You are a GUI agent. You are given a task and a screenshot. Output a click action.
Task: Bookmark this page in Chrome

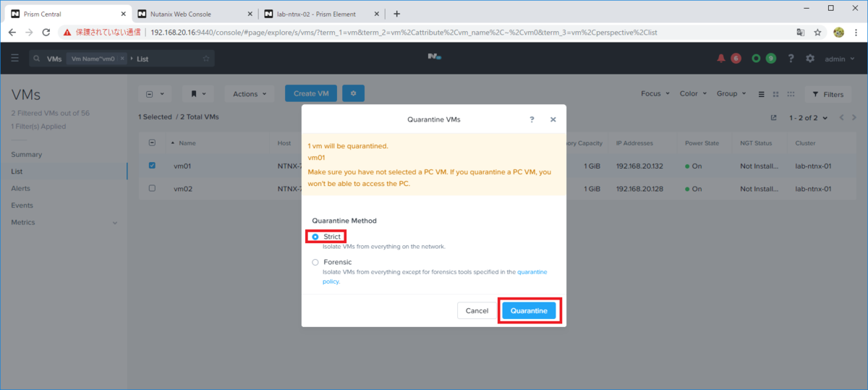click(x=817, y=33)
